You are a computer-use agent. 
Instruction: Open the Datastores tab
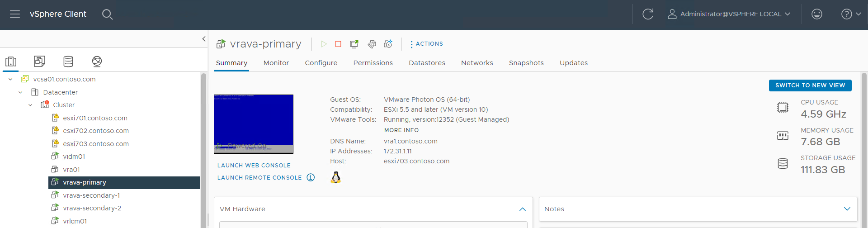point(427,63)
